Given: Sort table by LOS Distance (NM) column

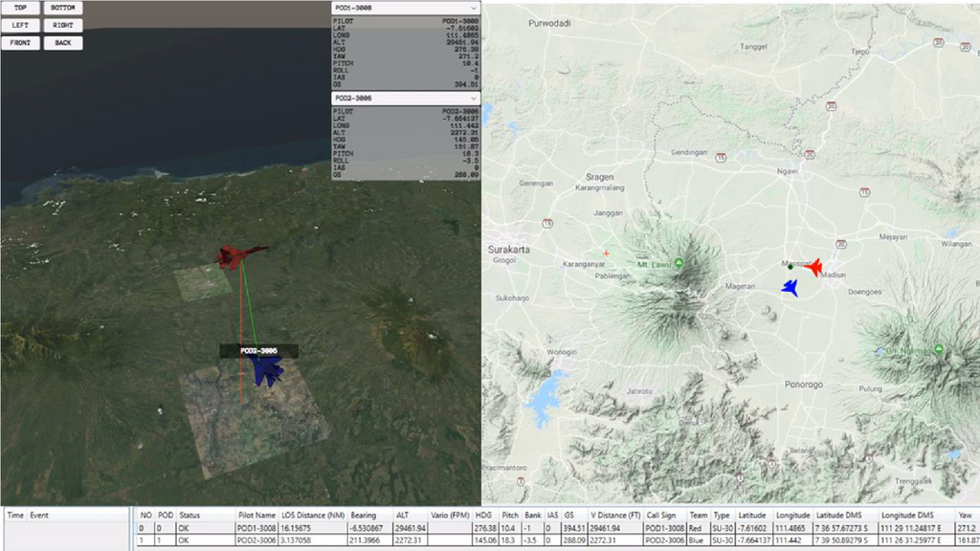Looking at the screenshot, I should tap(313, 515).
